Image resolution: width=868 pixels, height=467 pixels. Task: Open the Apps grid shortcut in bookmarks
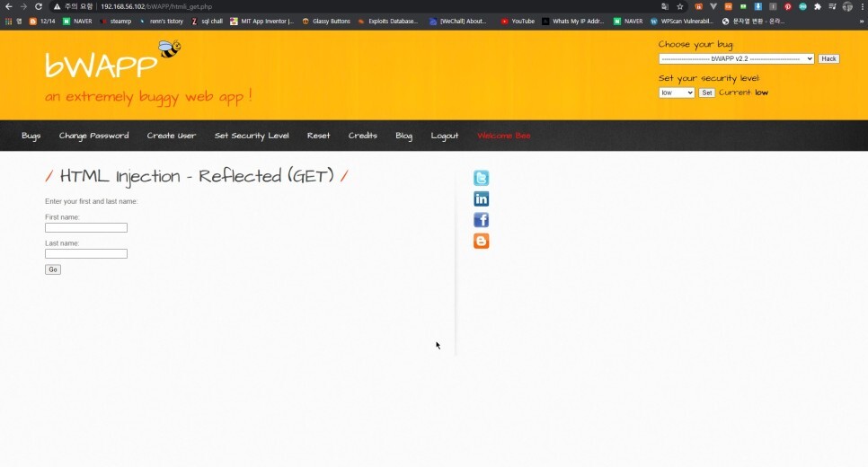pos(8,21)
